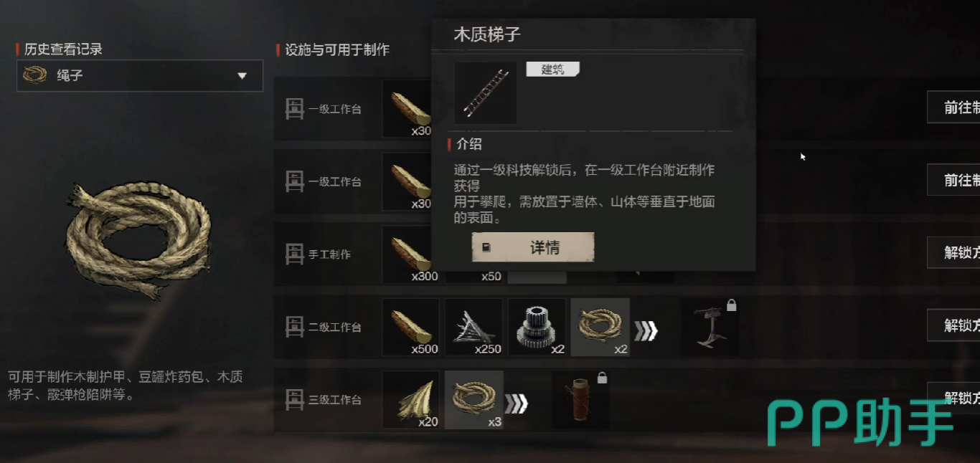
Task: Click the locked thread spool result icon
Action: 580,400
